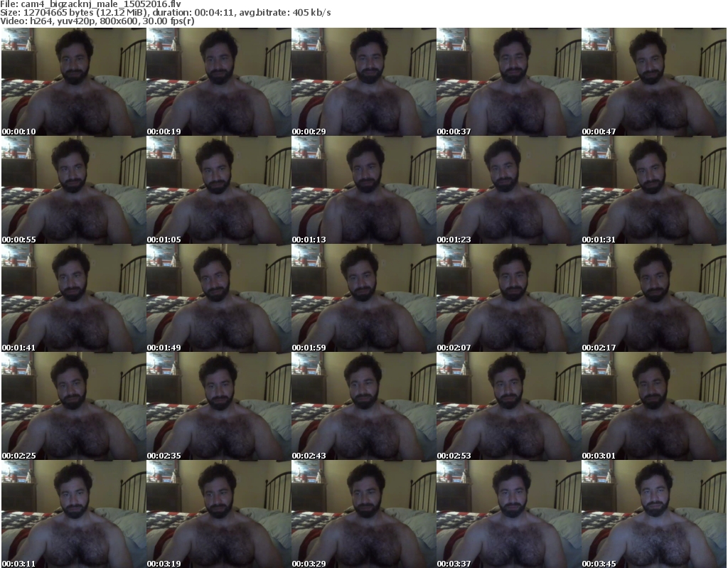Click the frame stamped 00:01:31
The width and height of the screenshot is (728, 568).
654,190
